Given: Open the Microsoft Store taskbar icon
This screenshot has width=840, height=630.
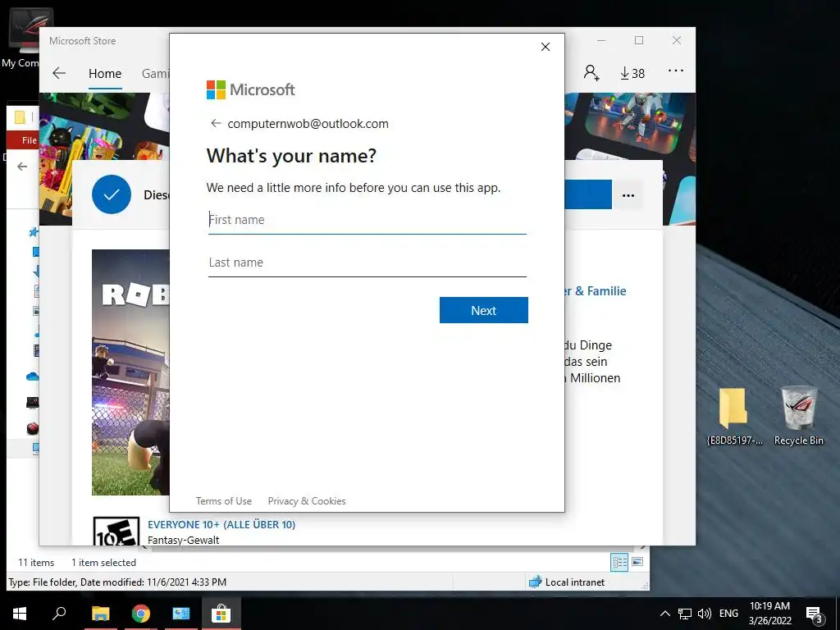Looking at the screenshot, I should pos(221,614).
